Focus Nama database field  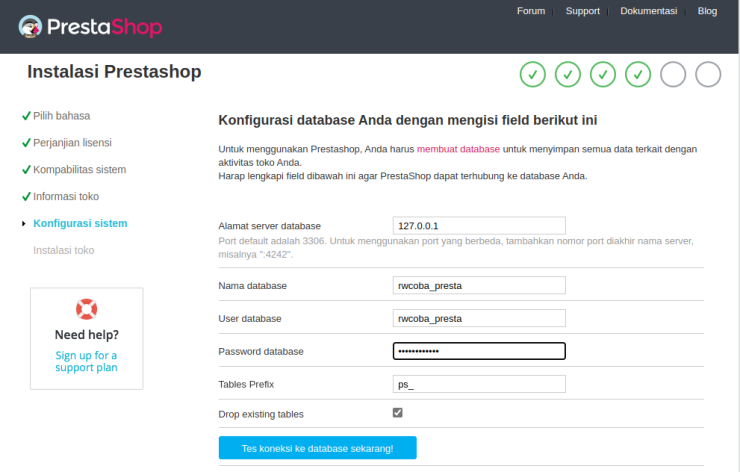(479, 286)
